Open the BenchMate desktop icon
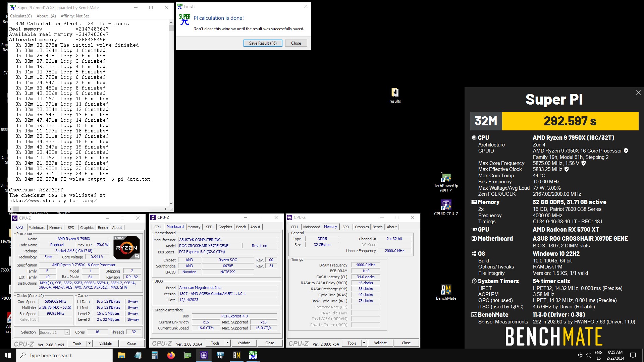644x362 pixels. click(446, 292)
